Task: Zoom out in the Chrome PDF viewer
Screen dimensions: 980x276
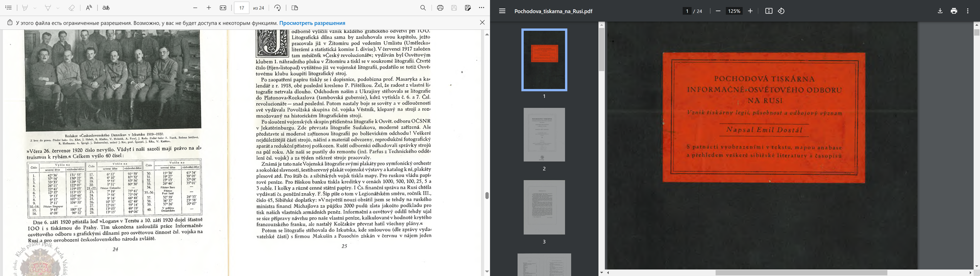Action: (718, 11)
